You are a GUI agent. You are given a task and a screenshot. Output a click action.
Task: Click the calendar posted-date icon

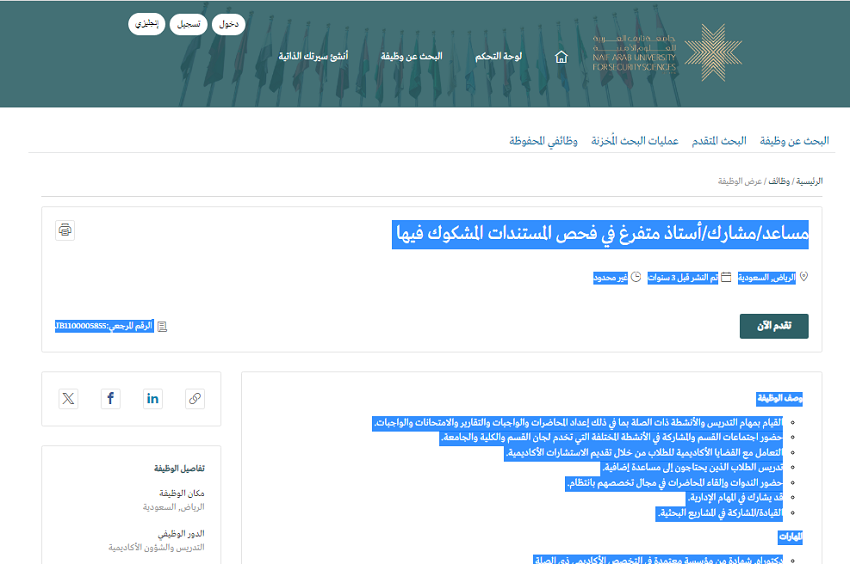tap(726, 277)
